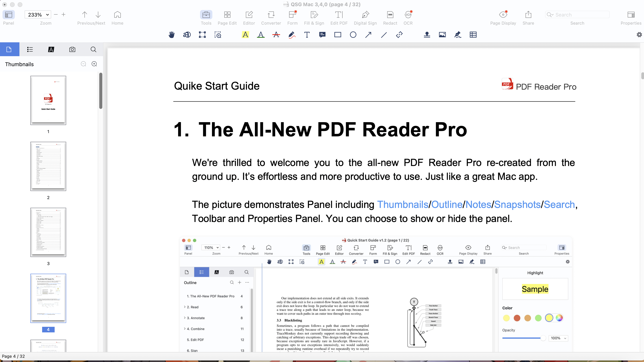Choose the strikethrough annotation tool
Image resolution: width=644 pixels, height=362 pixels.
coord(276,35)
